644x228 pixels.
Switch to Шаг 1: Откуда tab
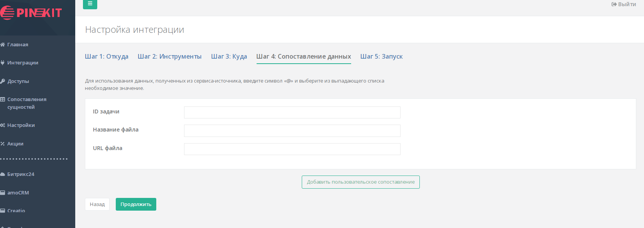(x=106, y=57)
